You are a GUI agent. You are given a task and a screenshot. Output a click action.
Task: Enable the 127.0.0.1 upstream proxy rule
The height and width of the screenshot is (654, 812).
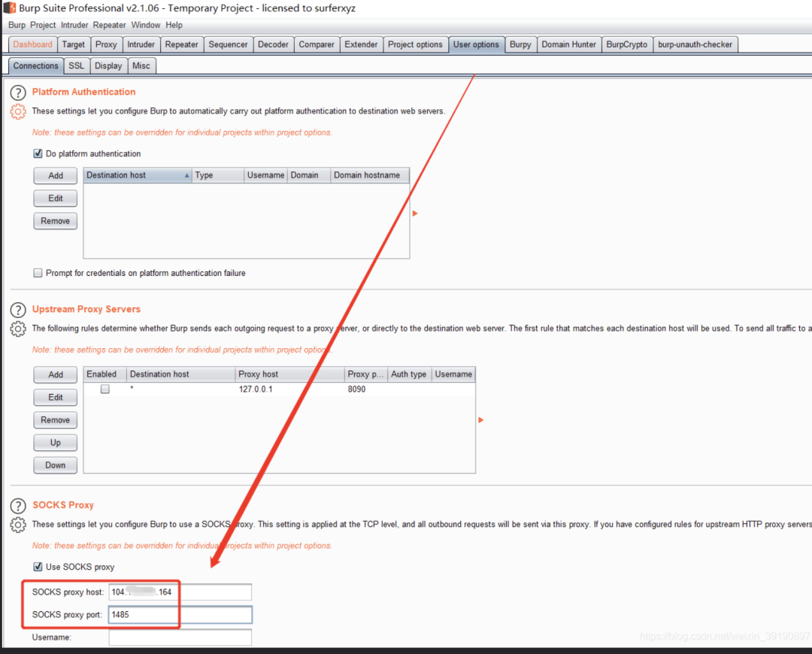click(105, 389)
